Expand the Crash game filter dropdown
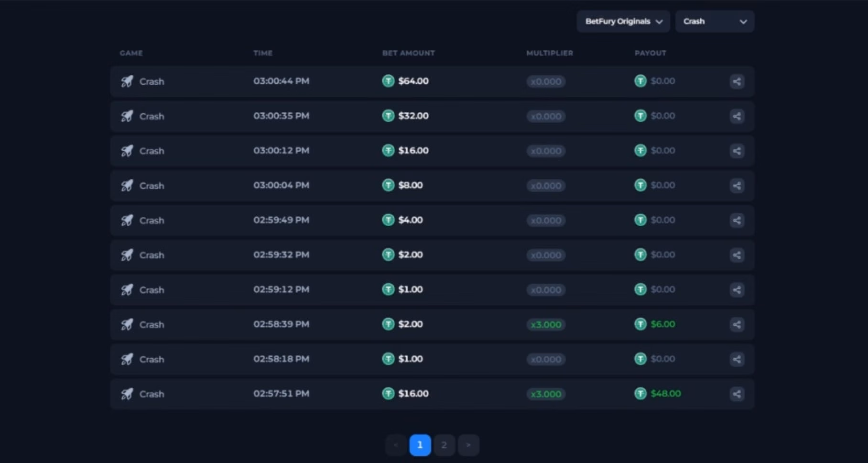Screen dimensions: 868x463 coord(714,22)
